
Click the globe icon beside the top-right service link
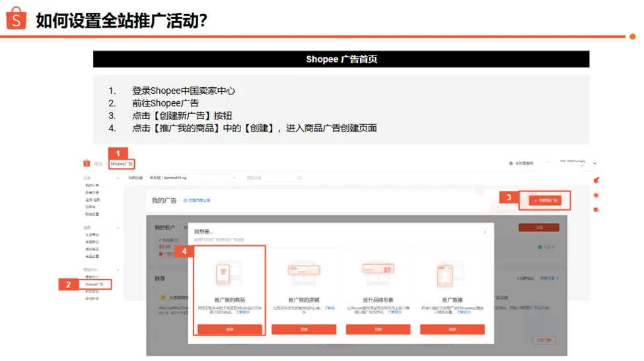[x=511, y=163]
